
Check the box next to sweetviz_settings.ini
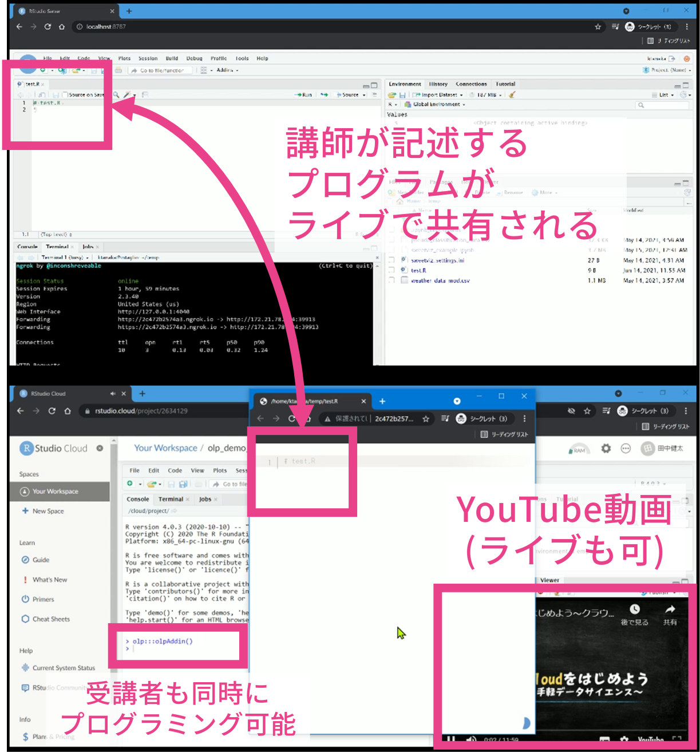point(392,260)
